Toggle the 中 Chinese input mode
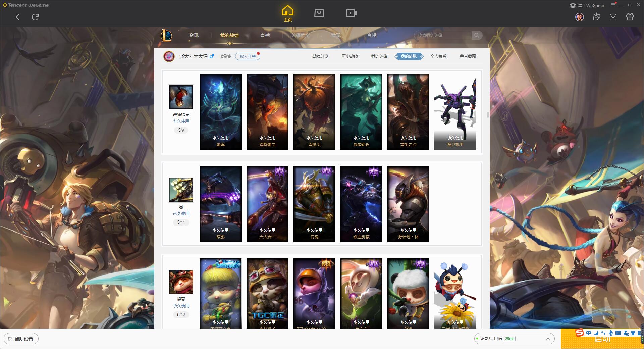Image resolution: width=644 pixels, height=349 pixels. point(589,333)
